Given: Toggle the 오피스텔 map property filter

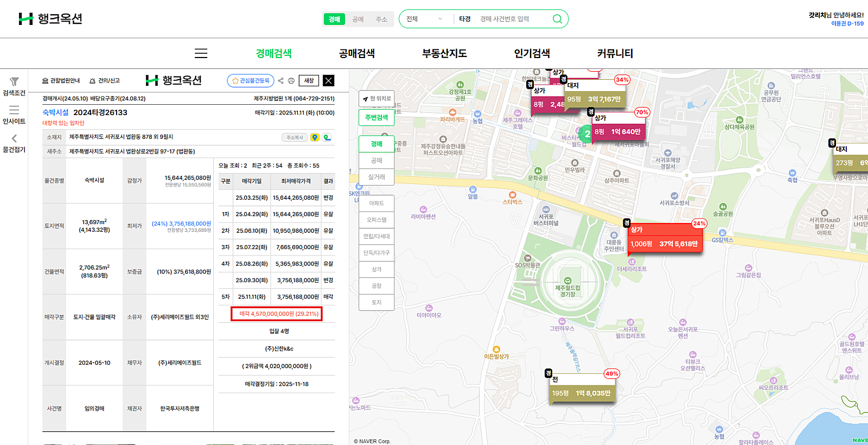Looking at the screenshot, I should pyautogui.click(x=376, y=220).
